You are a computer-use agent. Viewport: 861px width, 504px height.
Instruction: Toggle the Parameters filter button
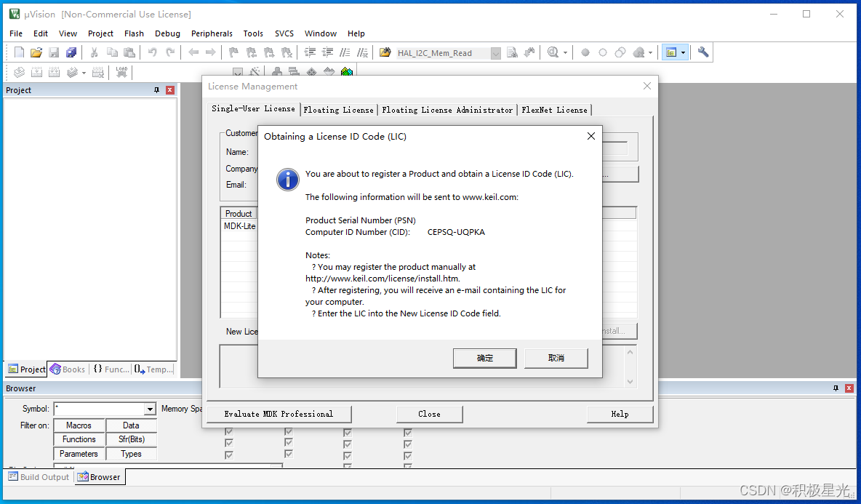click(79, 454)
